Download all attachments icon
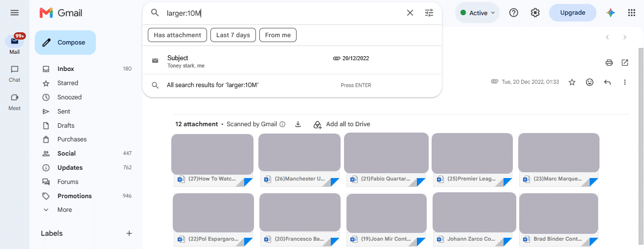 298,124
